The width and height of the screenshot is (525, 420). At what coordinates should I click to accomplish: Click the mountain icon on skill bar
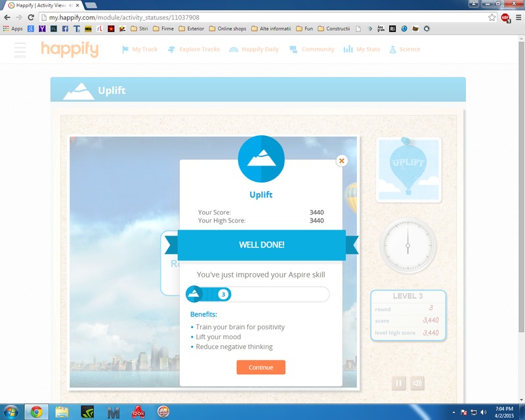(194, 294)
